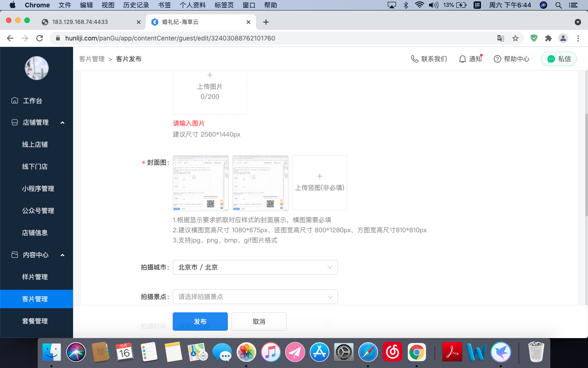588x368 pixels.
Task: Open 通知 bell icon
Action: click(463, 59)
